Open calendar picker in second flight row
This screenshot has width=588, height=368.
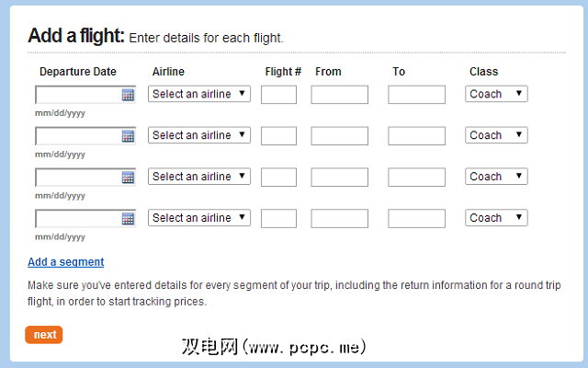(128, 136)
